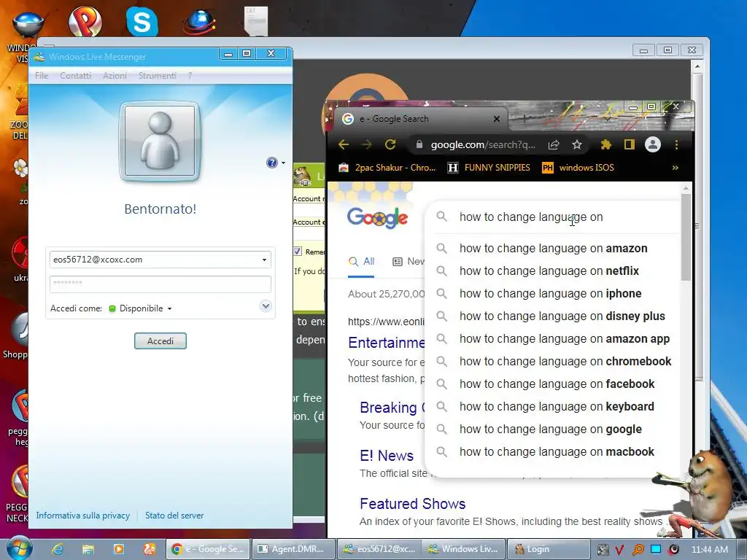Toggle the Remember checkbox in Login window
This screenshot has height=560, width=747.
pyautogui.click(x=298, y=252)
